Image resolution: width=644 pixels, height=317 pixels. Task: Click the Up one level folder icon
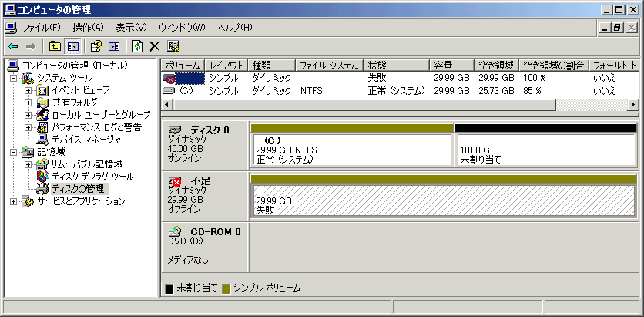(x=55, y=46)
